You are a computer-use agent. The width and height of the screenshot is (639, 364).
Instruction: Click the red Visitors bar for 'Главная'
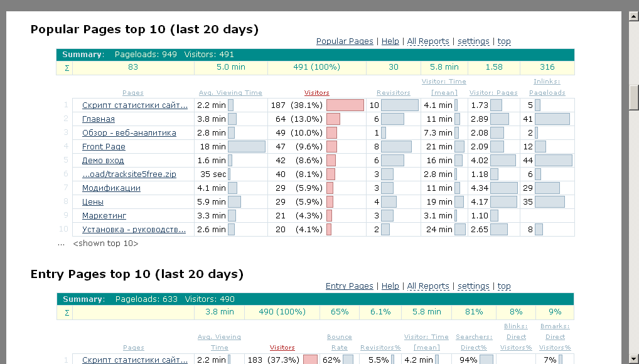333,119
